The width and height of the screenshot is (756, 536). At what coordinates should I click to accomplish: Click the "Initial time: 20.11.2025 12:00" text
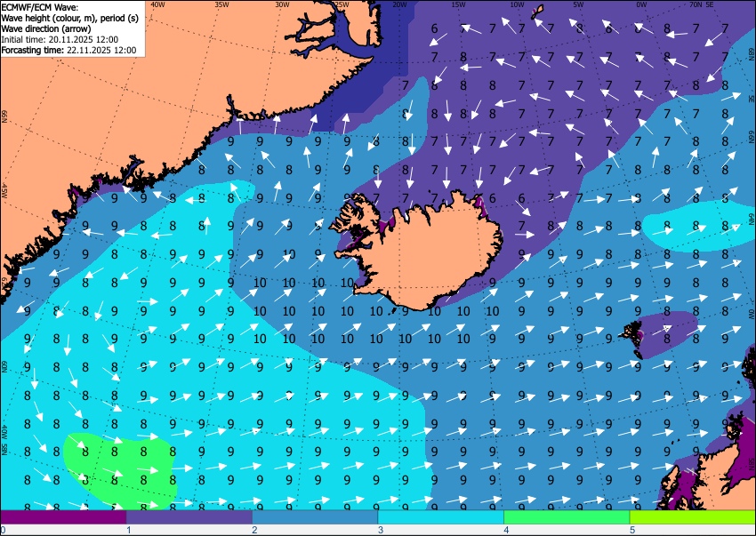60,39
